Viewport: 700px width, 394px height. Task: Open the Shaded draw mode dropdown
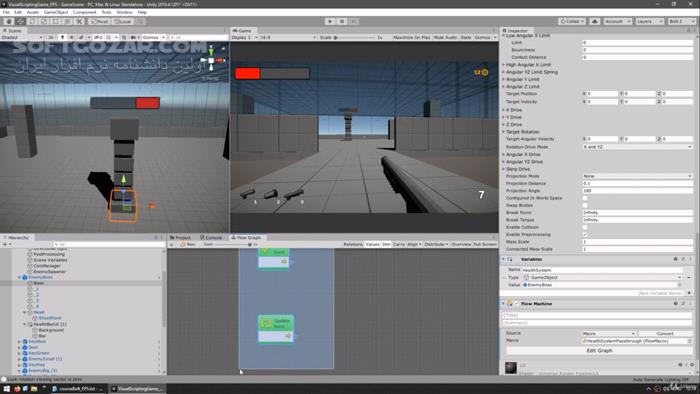point(22,37)
